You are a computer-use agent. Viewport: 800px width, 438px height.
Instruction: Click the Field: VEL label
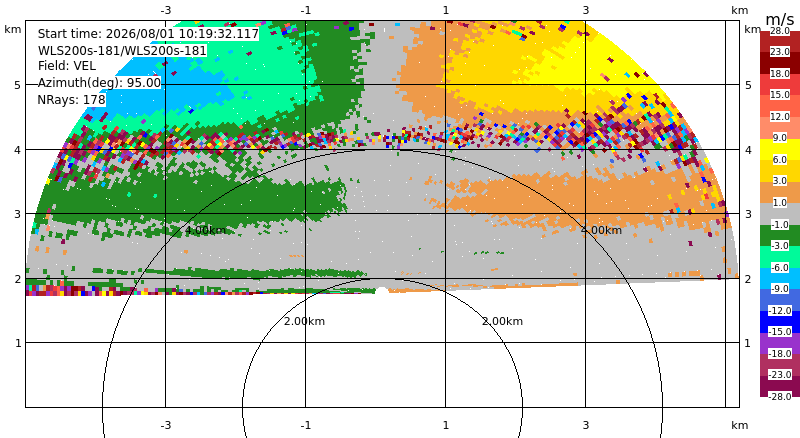(67, 66)
